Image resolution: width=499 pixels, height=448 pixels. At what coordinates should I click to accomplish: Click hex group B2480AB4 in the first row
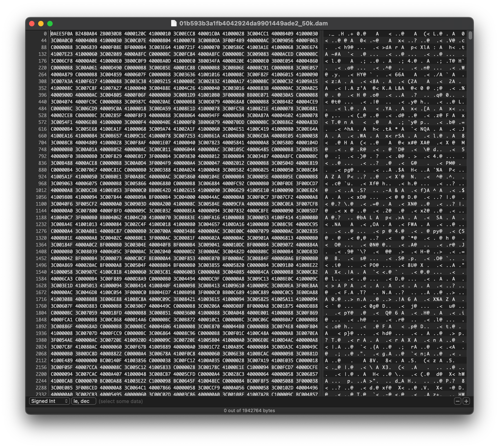tap(86, 34)
